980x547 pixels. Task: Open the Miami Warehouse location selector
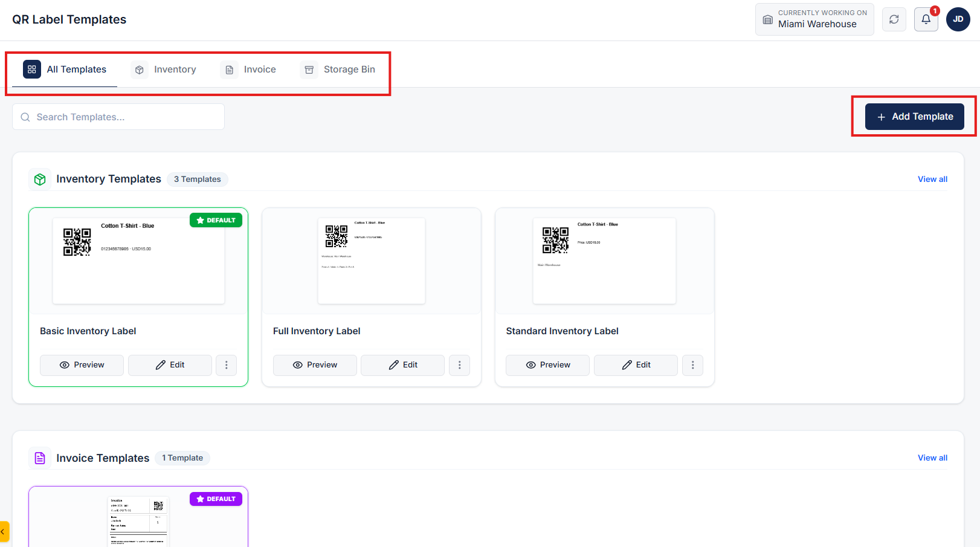[x=814, y=19]
